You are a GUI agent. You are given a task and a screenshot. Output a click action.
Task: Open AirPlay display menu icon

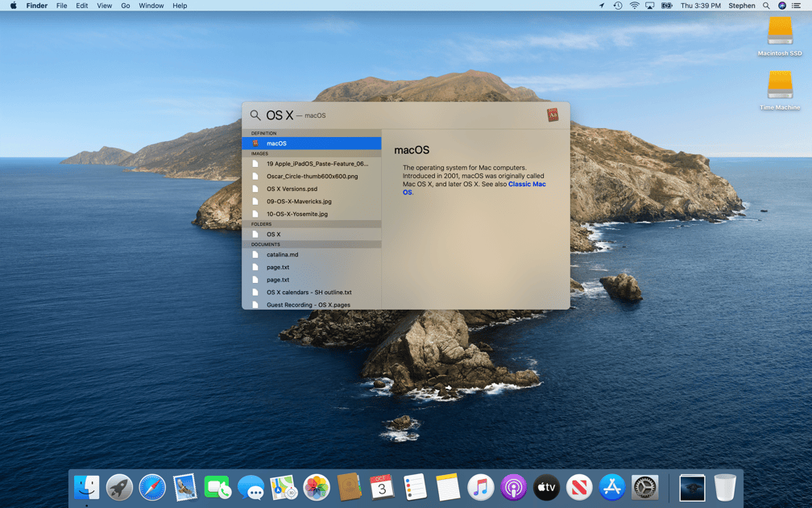650,6
